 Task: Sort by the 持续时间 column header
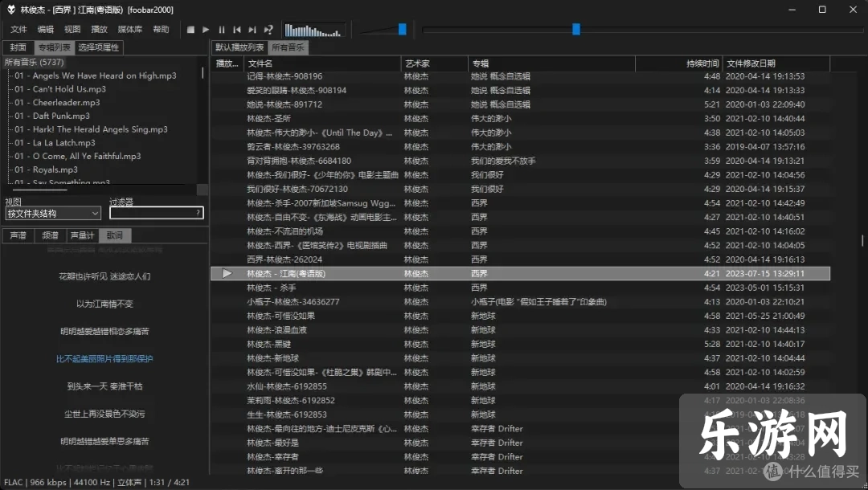pyautogui.click(x=678, y=63)
